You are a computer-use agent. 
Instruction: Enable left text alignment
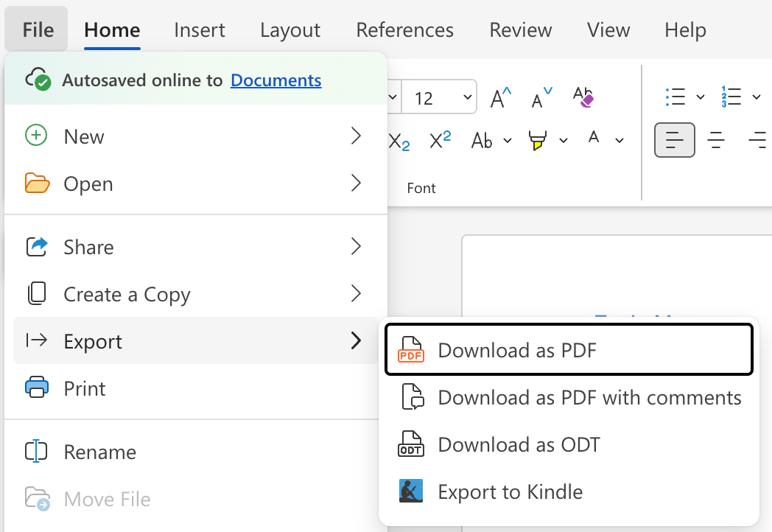pos(674,140)
